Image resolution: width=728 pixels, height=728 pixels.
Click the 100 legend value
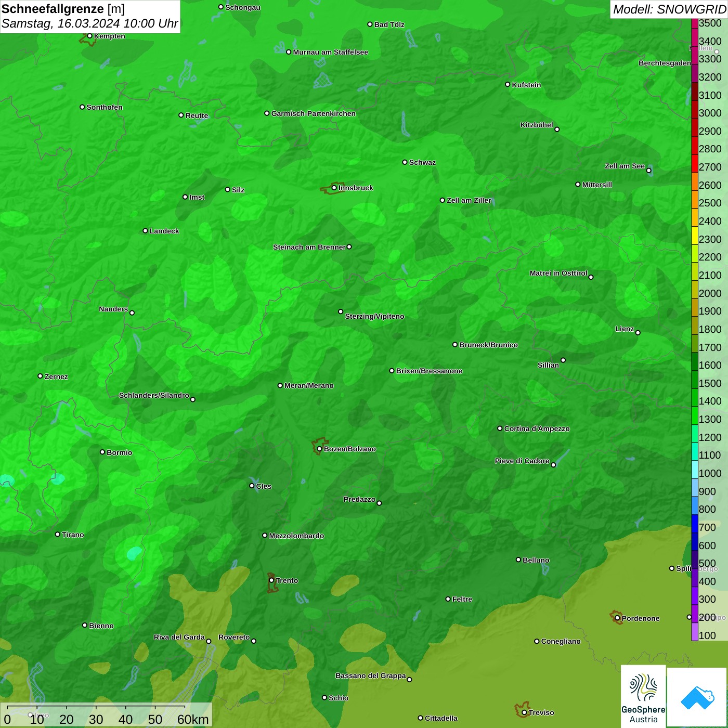707,635
